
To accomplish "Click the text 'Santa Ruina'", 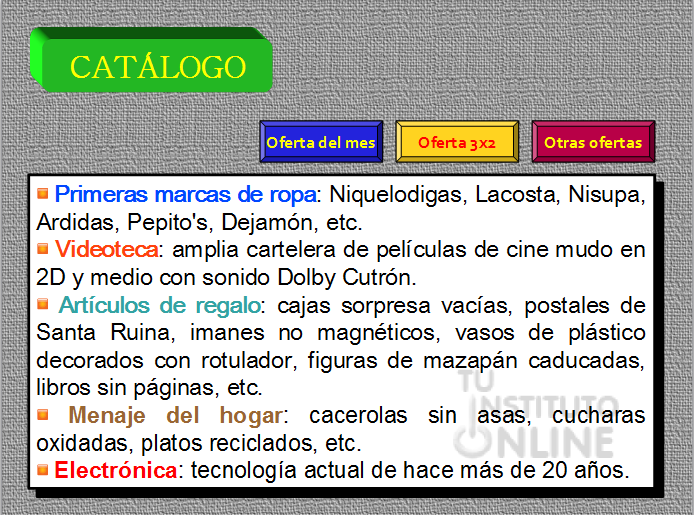I will tap(105, 333).
